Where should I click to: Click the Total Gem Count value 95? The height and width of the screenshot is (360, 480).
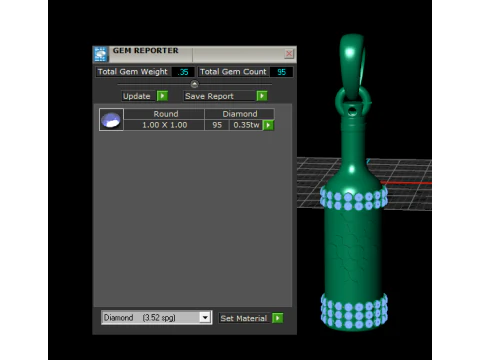coord(281,72)
